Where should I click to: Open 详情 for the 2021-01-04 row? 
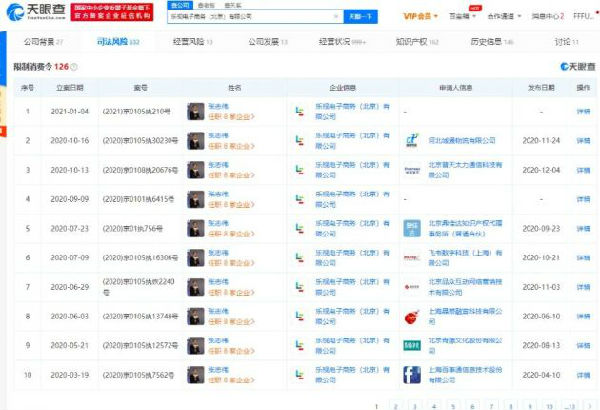[x=584, y=111]
